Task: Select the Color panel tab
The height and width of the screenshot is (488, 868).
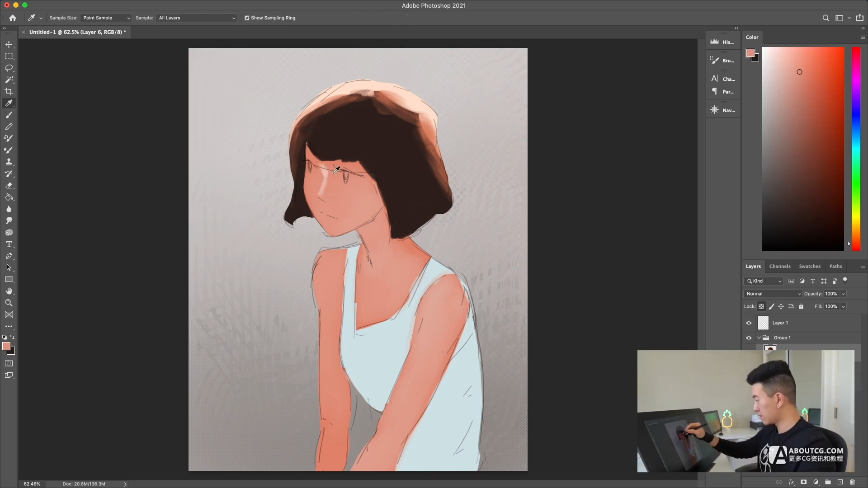Action: point(752,37)
